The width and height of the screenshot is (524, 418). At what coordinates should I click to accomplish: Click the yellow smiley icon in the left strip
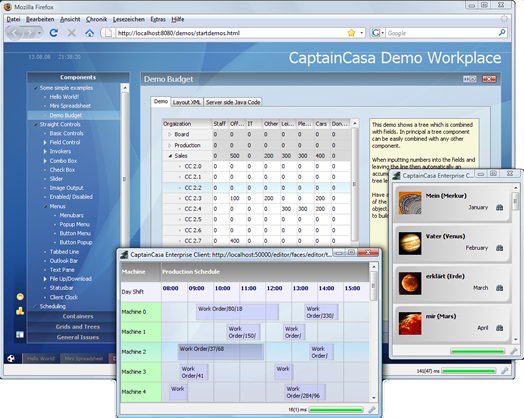tap(20, 297)
